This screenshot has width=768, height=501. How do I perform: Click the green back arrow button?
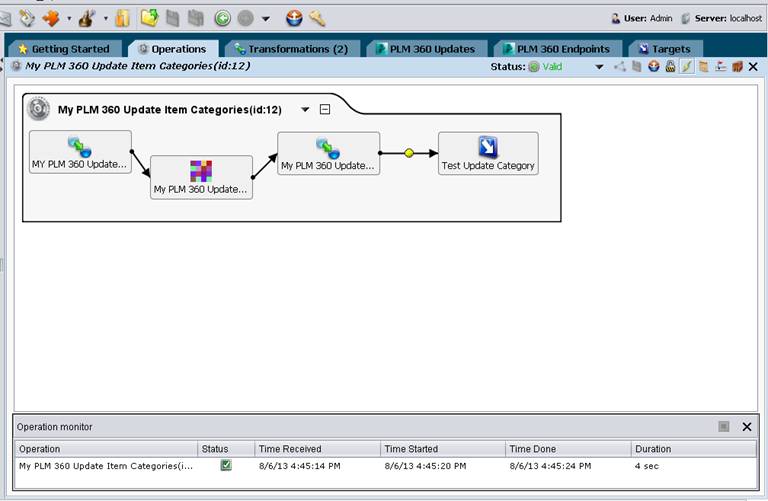(x=223, y=19)
